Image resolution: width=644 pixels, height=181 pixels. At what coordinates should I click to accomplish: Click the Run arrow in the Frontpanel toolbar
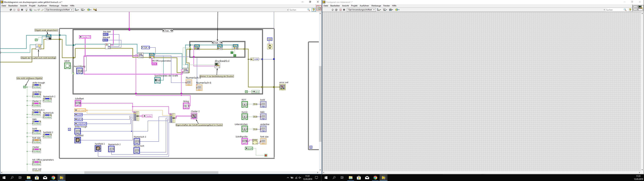coord(333,10)
